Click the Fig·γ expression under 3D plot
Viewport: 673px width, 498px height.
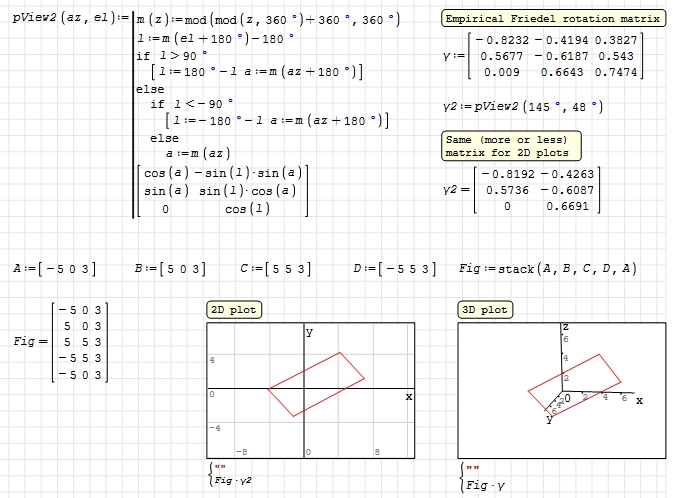pos(481,485)
